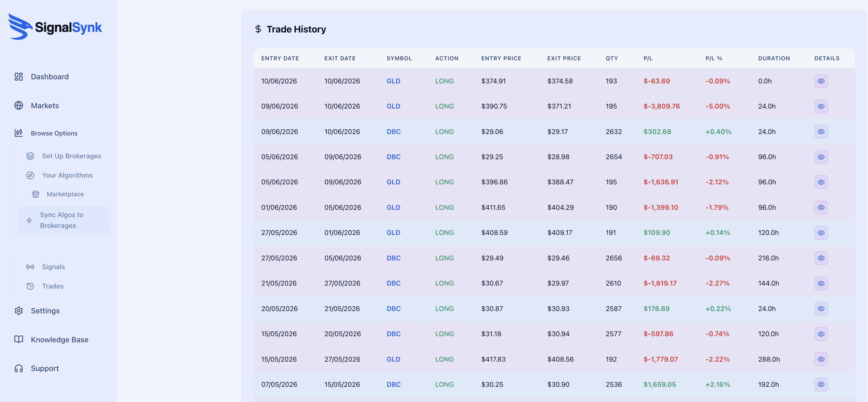868x402 pixels.
Task: Click the Trades history clock icon
Action: [30, 286]
